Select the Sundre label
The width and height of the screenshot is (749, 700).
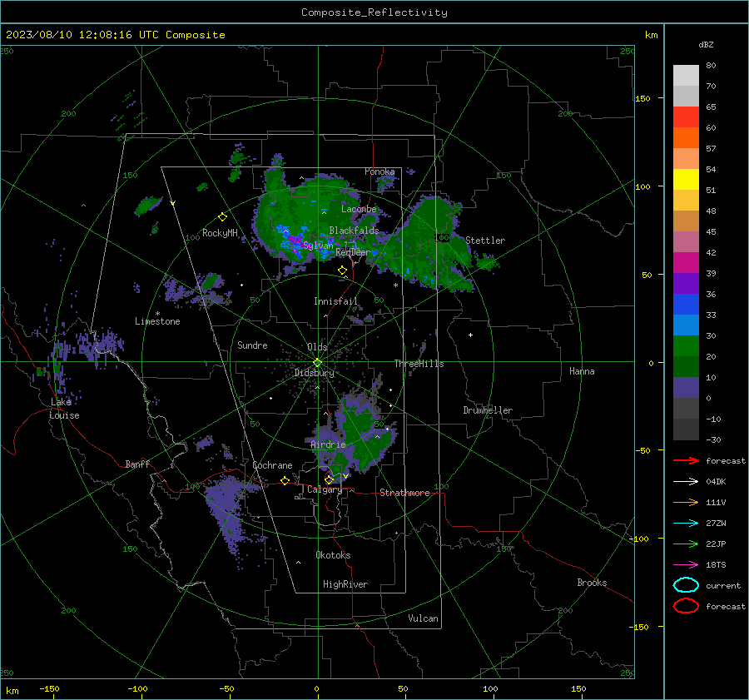[x=252, y=345]
